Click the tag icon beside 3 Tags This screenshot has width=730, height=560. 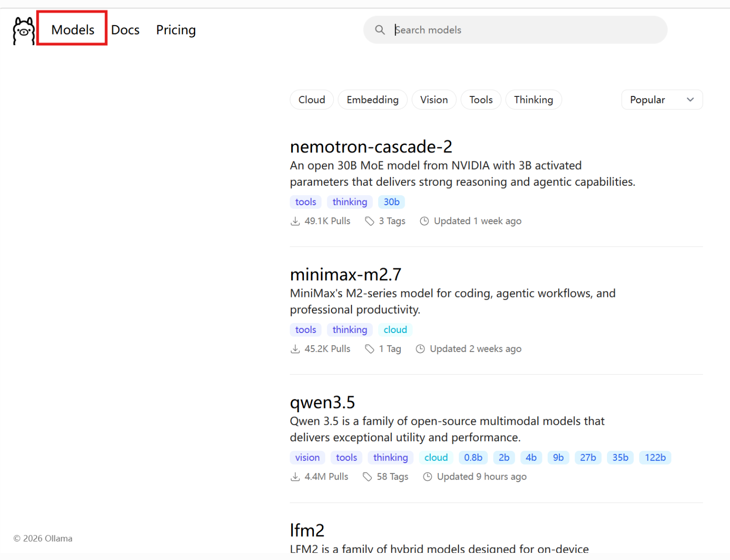[x=370, y=221]
